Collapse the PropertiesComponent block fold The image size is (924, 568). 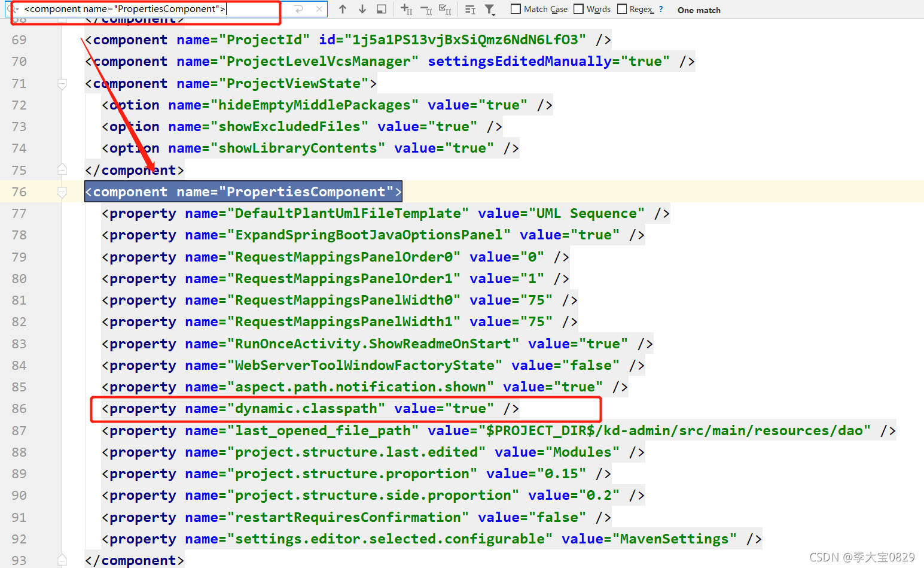62,192
